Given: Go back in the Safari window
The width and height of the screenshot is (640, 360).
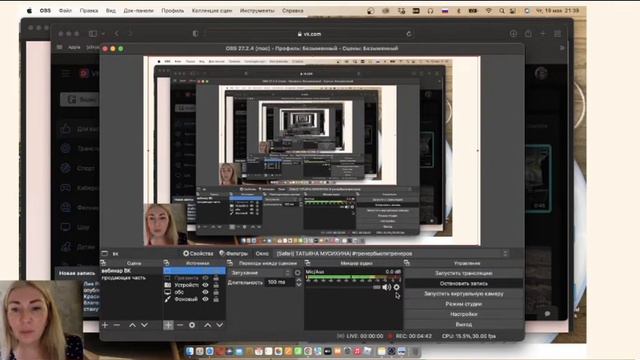Looking at the screenshot, I should click(117, 33).
